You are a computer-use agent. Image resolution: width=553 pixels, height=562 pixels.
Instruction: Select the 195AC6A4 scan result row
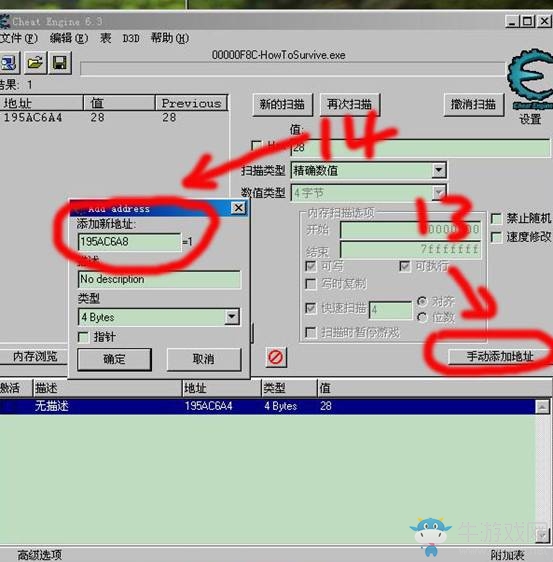coord(114,118)
